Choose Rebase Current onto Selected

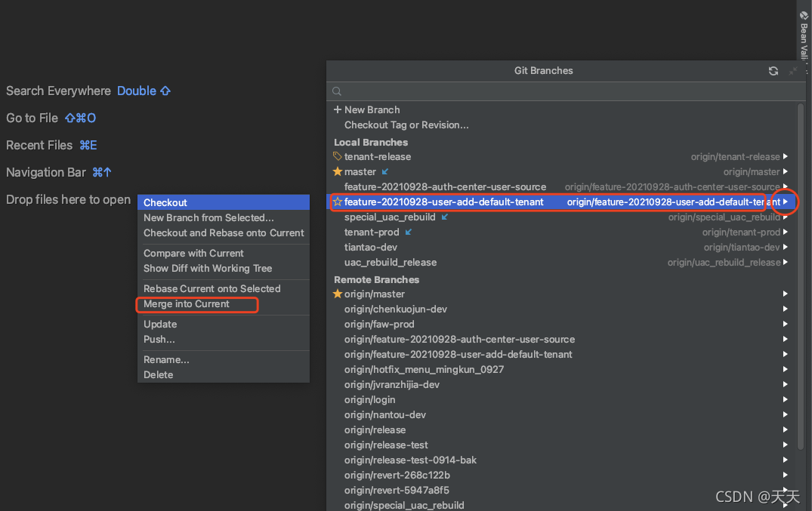(x=223, y=288)
